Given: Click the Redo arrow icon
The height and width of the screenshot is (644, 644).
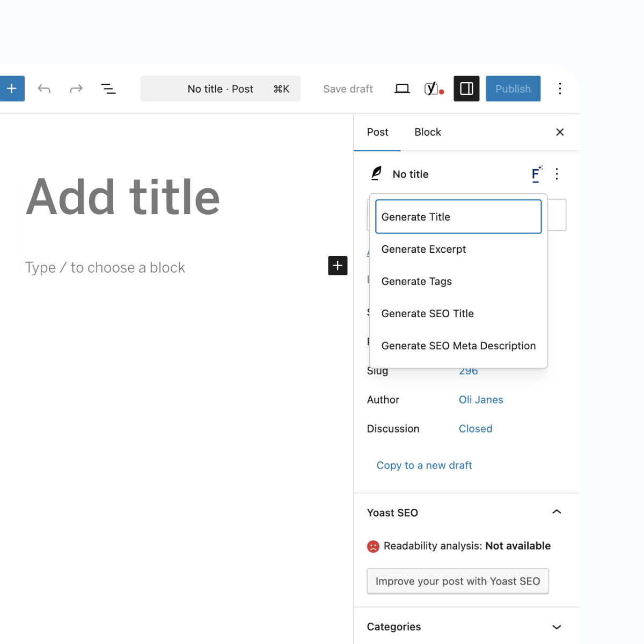Looking at the screenshot, I should click(76, 89).
